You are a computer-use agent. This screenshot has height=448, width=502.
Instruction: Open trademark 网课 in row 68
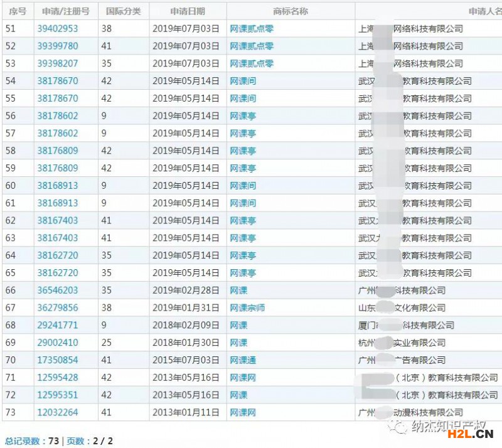(x=238, y=326)
